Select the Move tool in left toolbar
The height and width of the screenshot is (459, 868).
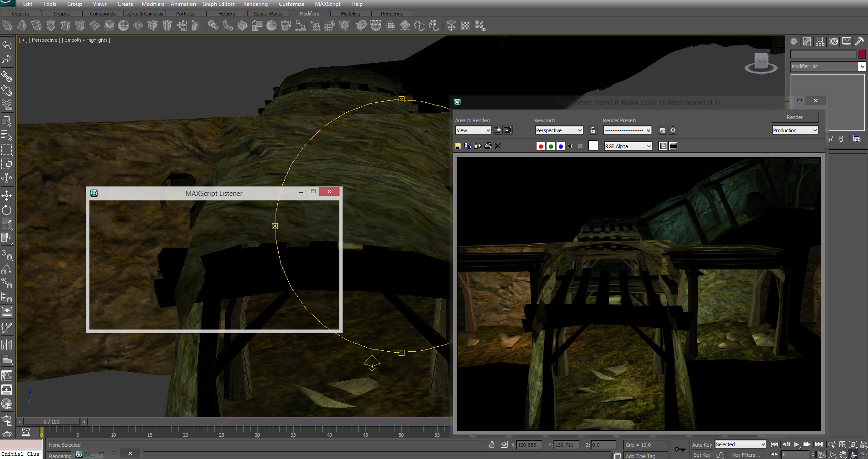pyautogui.click(x=7, y=196)
